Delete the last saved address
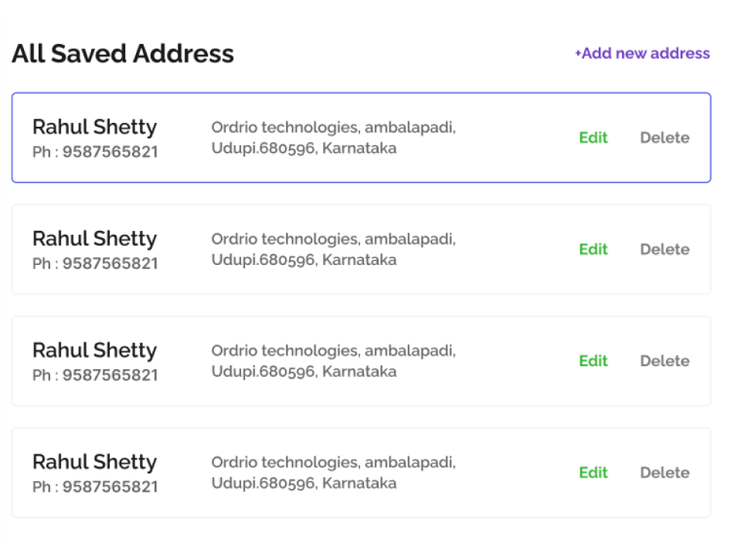The image size is (744, 560). [664, 472]
